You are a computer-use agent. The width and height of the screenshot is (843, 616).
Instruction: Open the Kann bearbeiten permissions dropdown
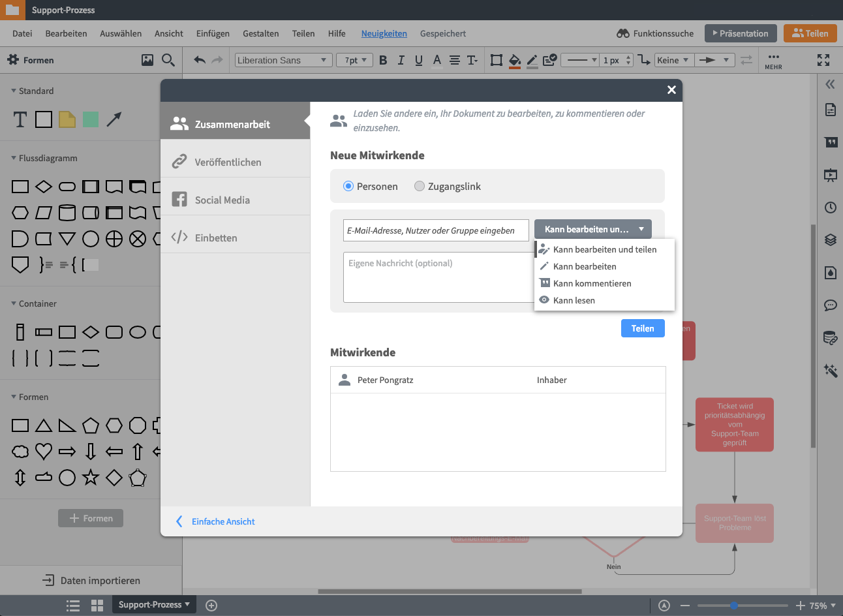(592, 229)
